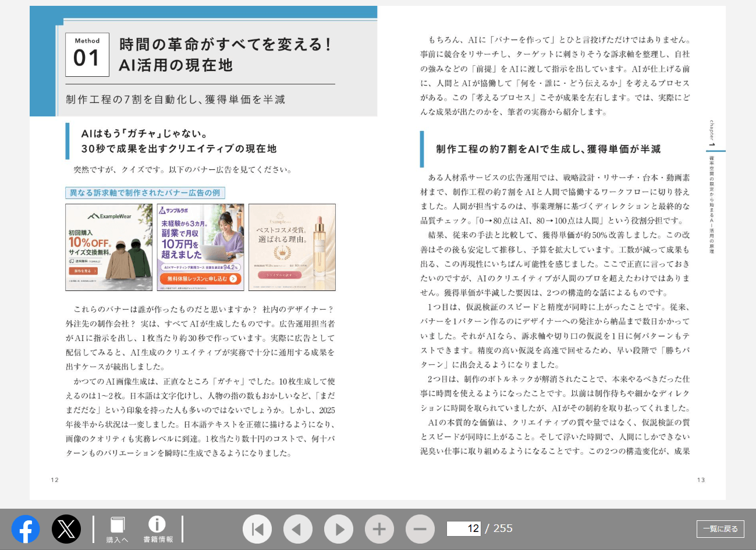This screenshot has height=550, width=756.
Task: Click the ExampleWear banner ad image
Action: (109, 247)
